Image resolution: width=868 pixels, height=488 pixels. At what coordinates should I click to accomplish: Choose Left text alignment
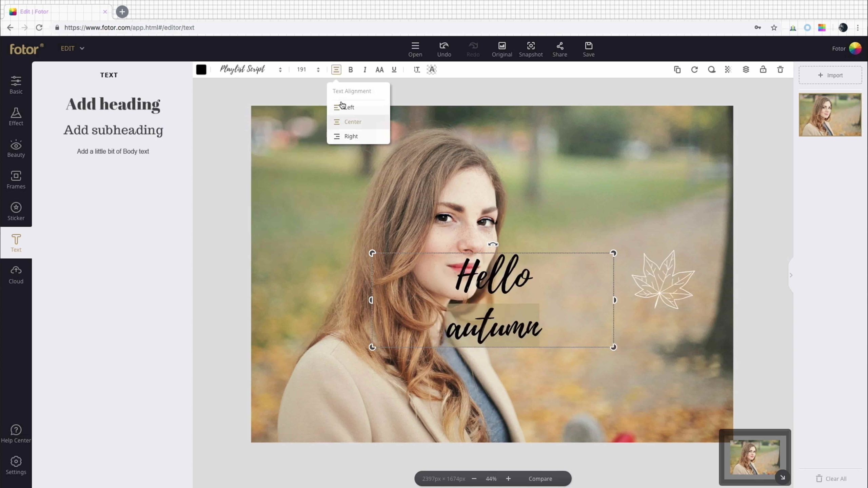click(x=349, y=107)
